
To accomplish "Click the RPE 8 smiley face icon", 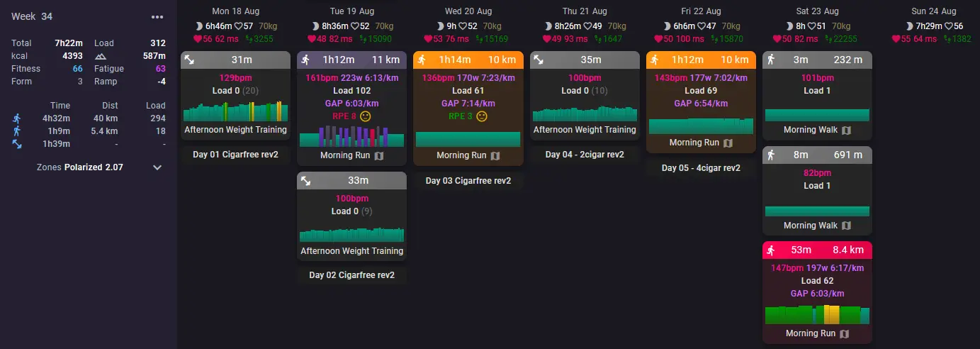I will (x=366, y=116).
